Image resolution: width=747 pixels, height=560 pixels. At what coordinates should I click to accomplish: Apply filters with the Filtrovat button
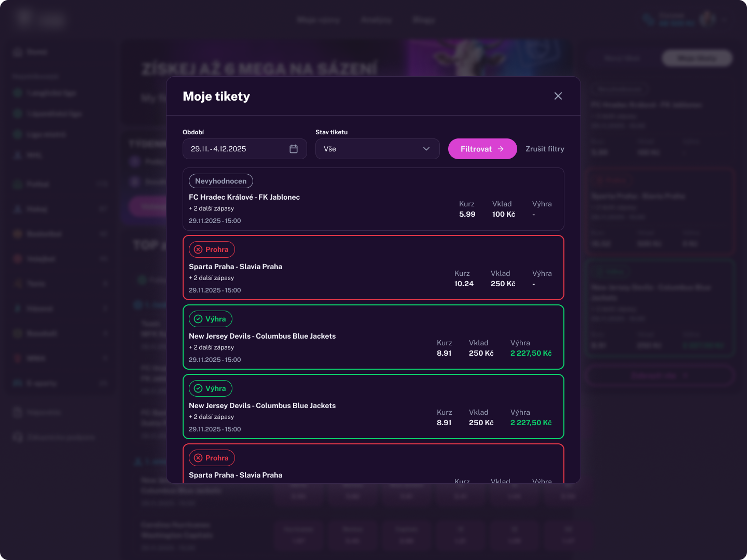(482, 149)
